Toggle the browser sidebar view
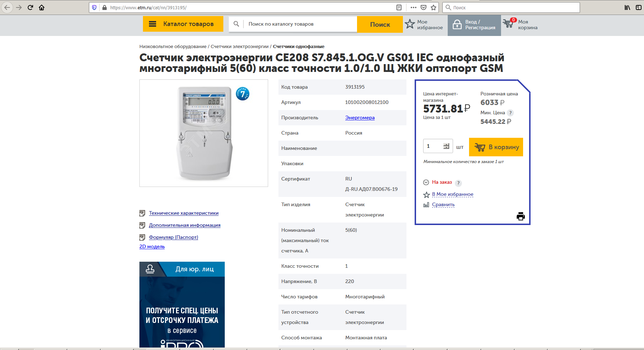 click(638, 7)
